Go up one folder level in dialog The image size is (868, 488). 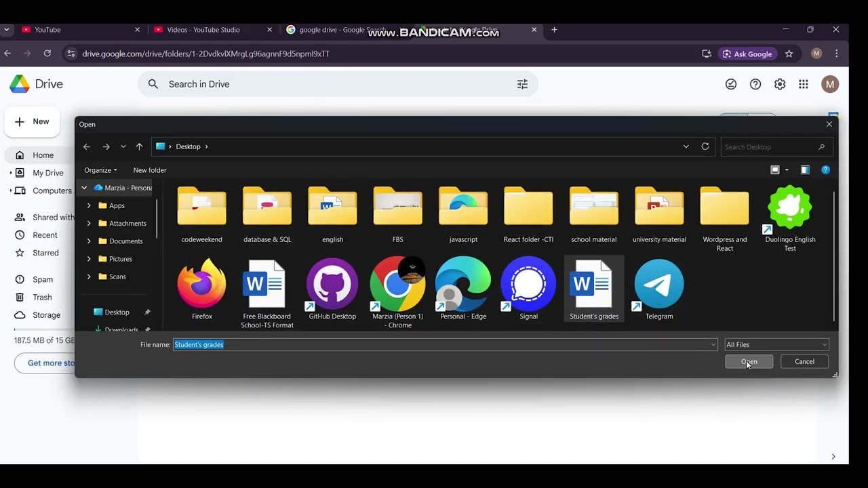pos(139,146)
